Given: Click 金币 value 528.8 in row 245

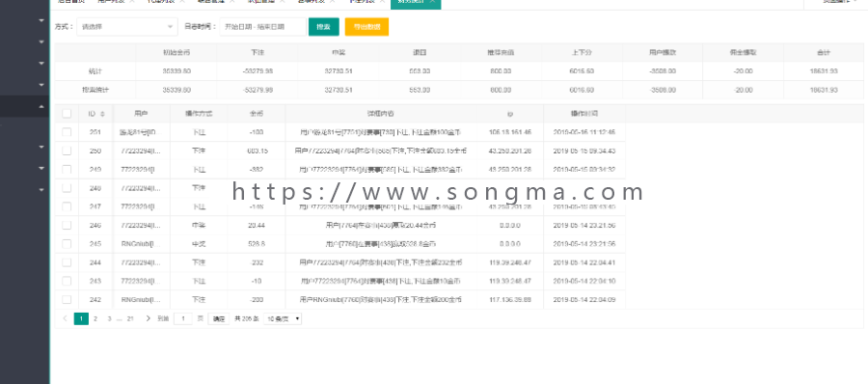Looking at the screenshot, I should [257, 244].
